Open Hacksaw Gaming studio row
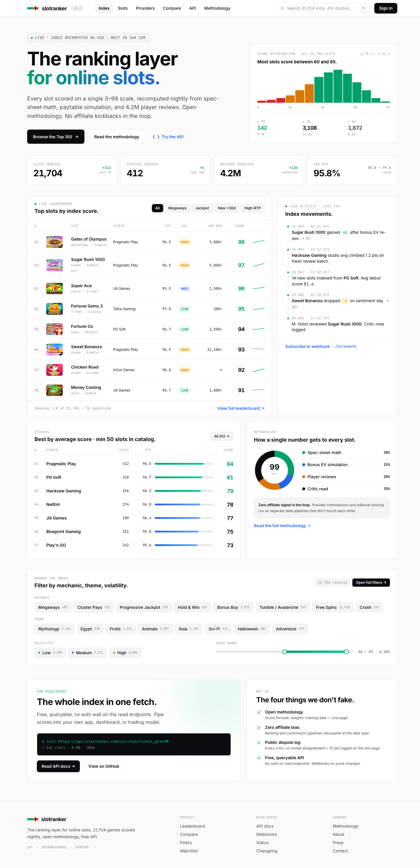This screenshot has height=868, width=420. (x=134, y=491)
